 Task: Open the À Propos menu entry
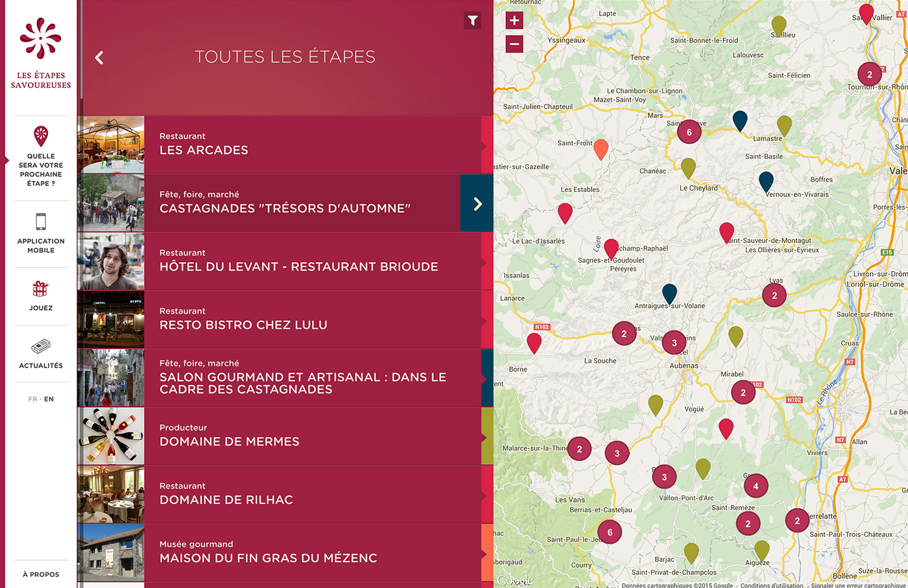pyautogui.click(x=41, y=574)
